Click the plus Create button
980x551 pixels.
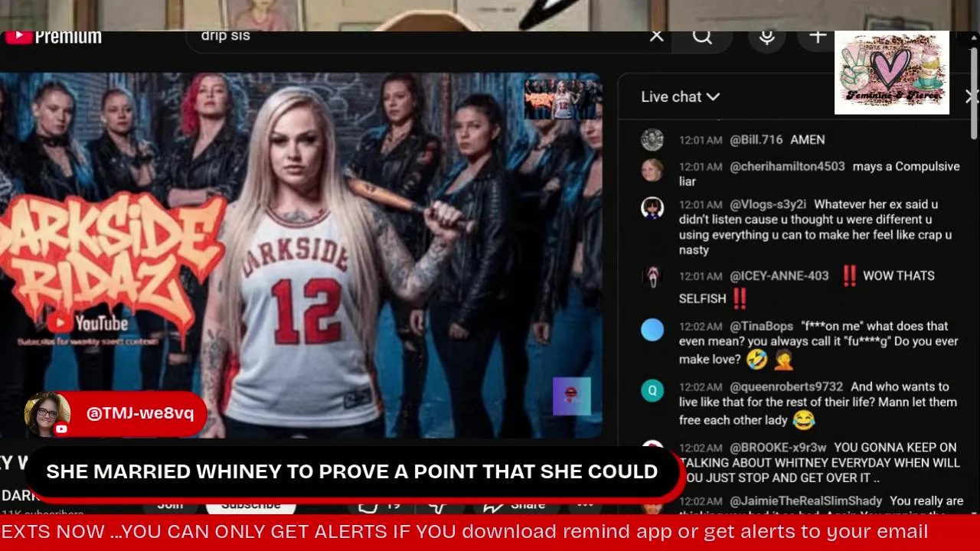click(817, 37)
